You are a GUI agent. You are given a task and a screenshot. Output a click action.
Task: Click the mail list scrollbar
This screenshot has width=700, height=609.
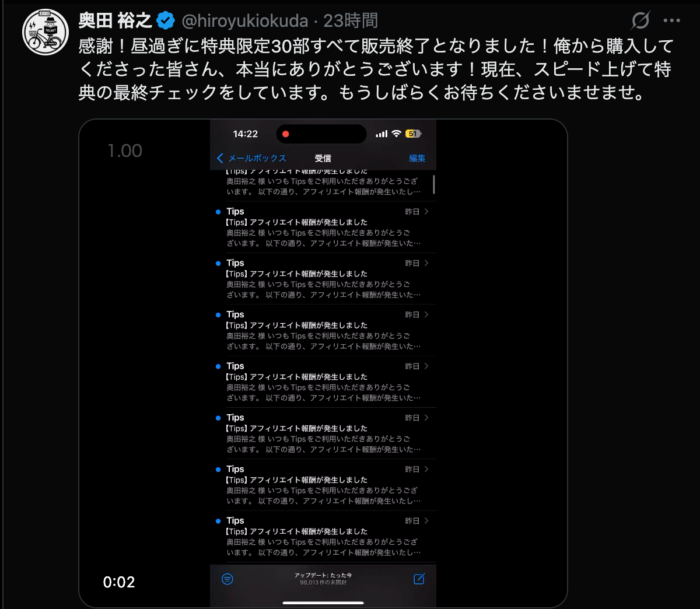[x=434, y=184]
